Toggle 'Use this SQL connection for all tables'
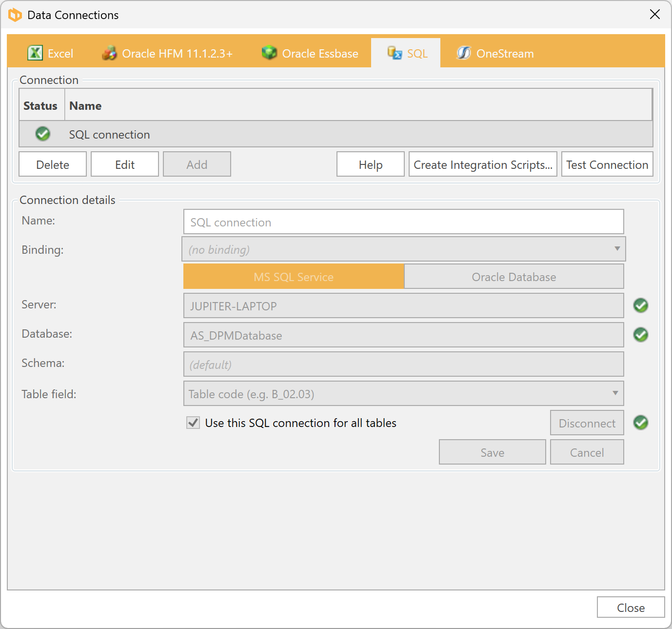This screenshot has width=672, height=629. click(x=194, y=423)
